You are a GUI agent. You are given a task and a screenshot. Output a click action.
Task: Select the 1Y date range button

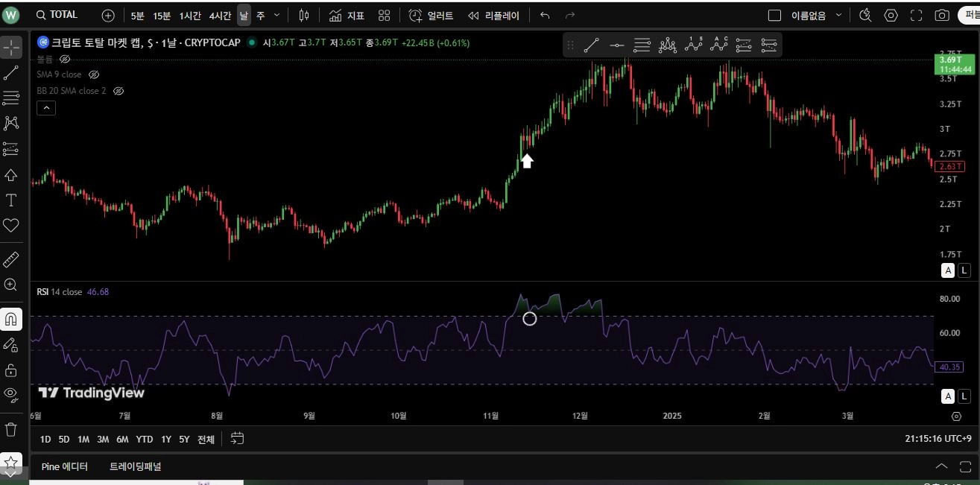tap(166, 439)
